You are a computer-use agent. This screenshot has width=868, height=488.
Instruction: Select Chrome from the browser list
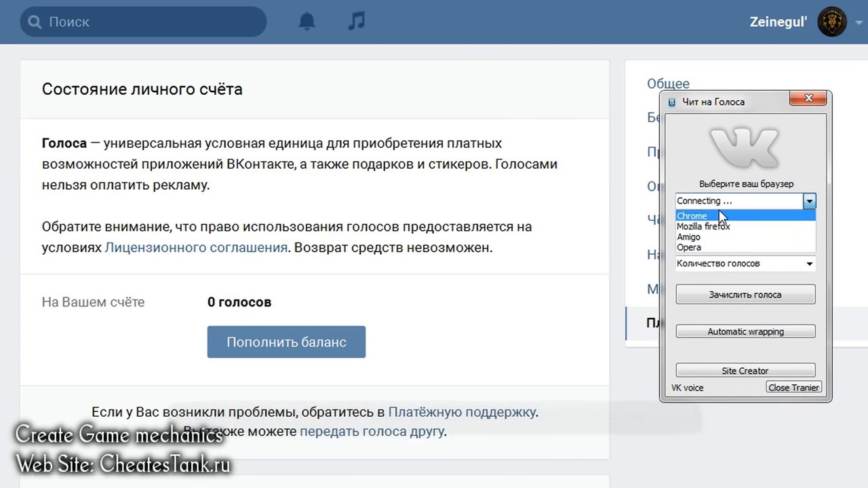(x=745, y=216)
